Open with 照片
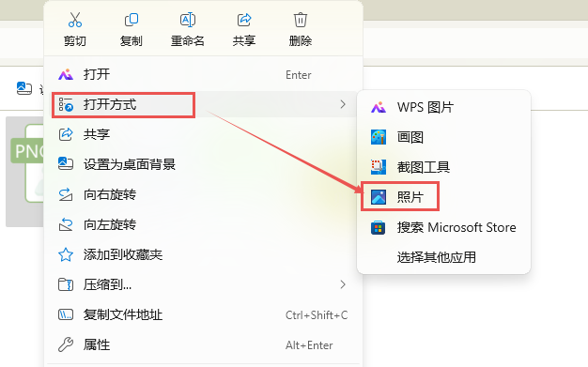 point(443,197)
